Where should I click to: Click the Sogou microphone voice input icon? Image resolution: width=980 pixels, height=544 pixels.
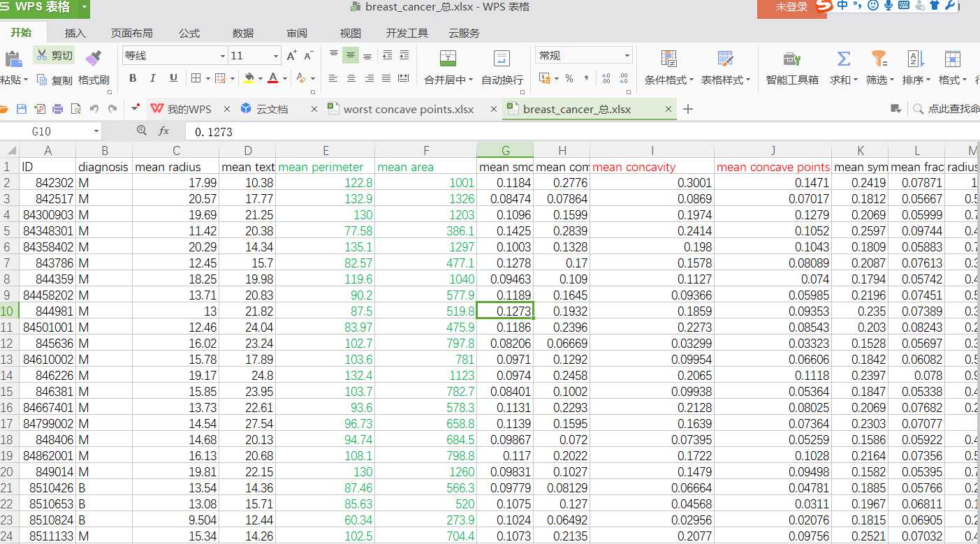click(888, 6)
